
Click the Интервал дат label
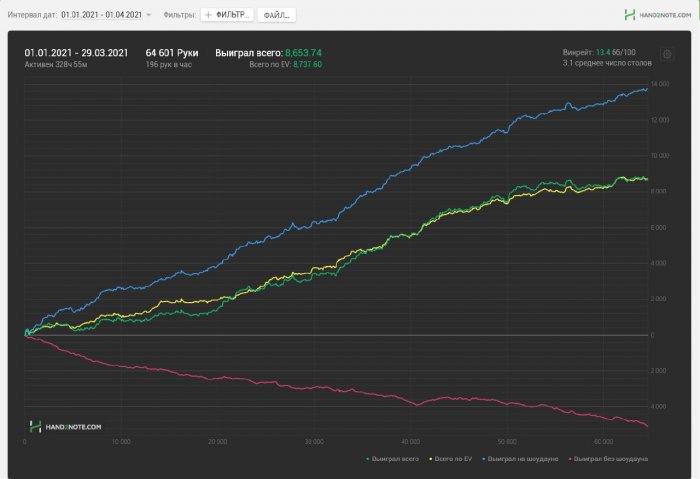pos(32,15)
